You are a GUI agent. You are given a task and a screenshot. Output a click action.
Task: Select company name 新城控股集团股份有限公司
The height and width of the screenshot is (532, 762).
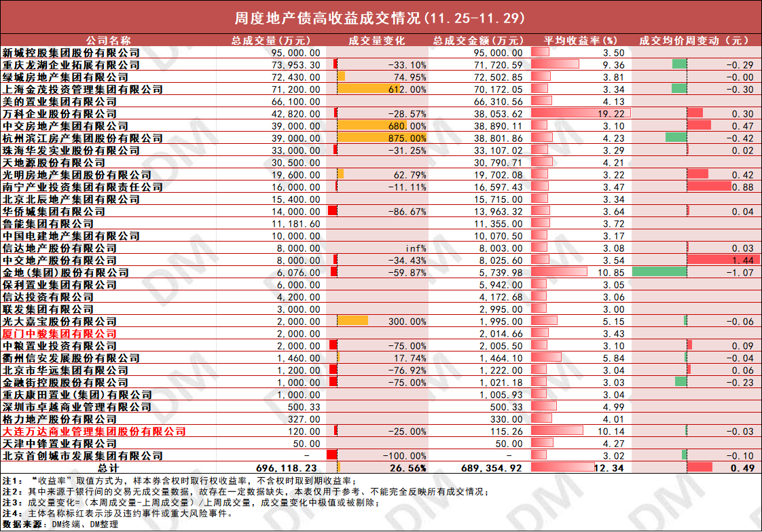click(71, 52)
